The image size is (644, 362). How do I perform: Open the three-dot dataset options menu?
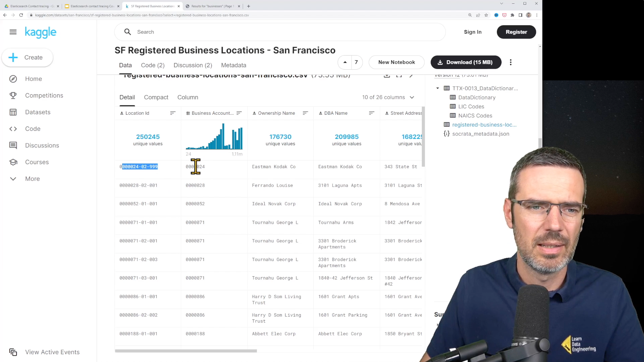tap(511, 62)
